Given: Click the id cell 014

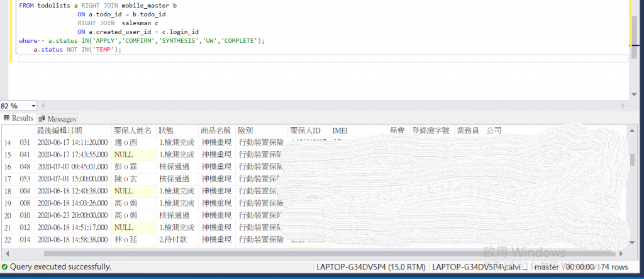Looking at the screenshot, I should coord(26,240).
